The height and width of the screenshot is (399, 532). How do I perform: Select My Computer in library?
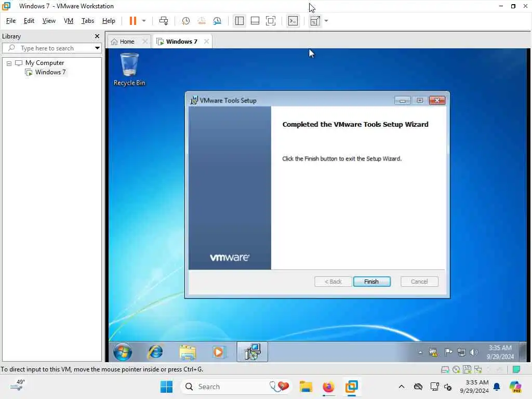coord(45,63)
